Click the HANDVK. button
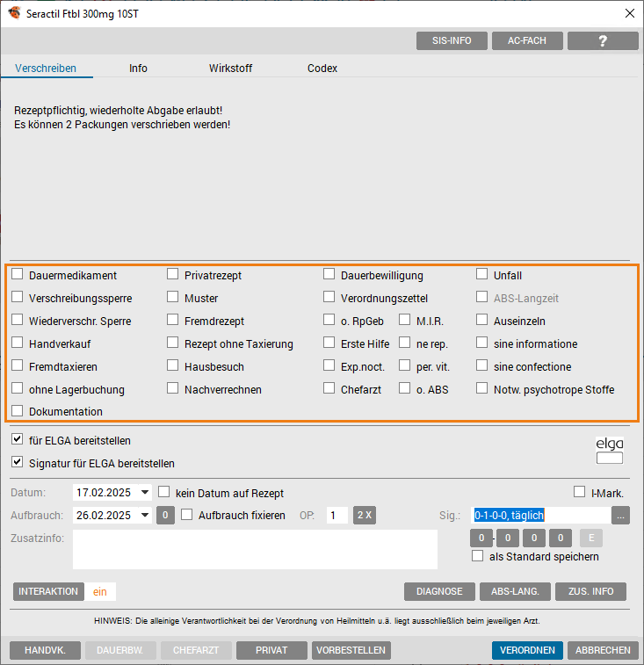The width and height of the screenshot is (644, 665). coord(45,650)
